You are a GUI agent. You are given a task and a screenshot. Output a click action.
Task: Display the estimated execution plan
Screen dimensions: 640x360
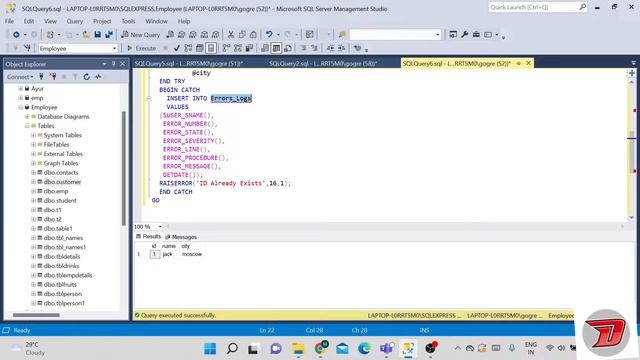[188, 48]
